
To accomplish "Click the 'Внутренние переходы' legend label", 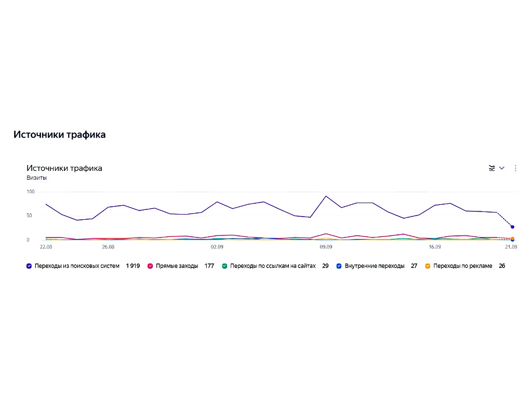I will (375, 266).
